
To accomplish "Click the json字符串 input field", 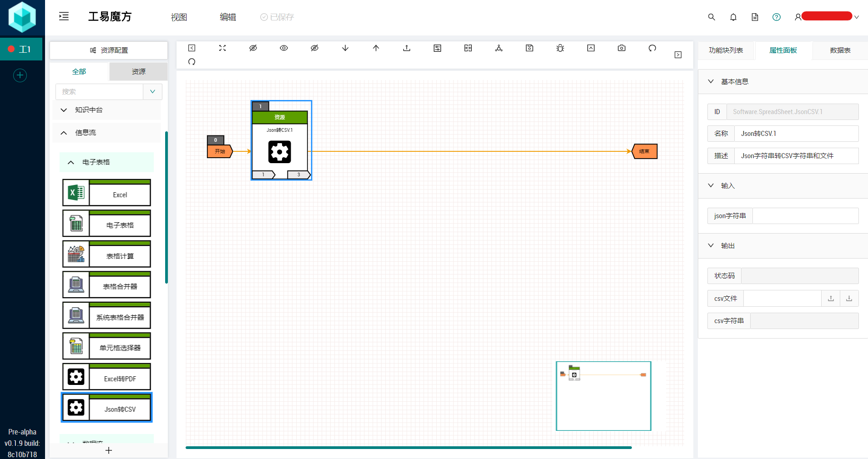I will [805, 216].
